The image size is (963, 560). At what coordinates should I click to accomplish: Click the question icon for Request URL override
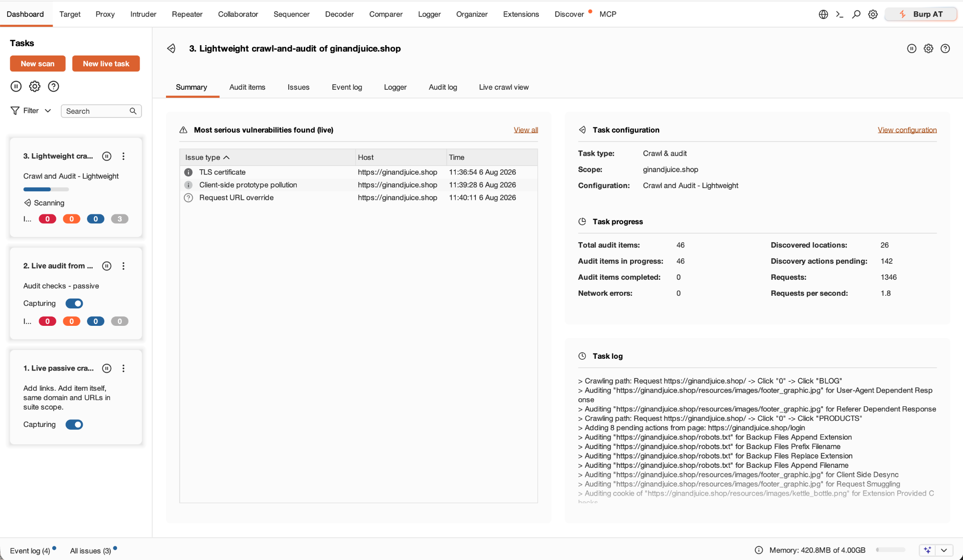[x=189, y=198]
